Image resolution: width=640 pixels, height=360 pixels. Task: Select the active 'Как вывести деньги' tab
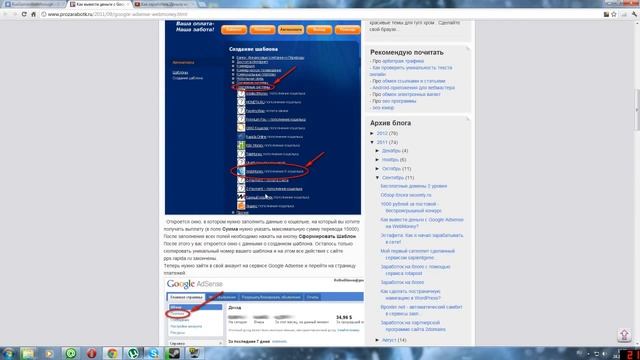pyautogui.click(x=99, y=4)
